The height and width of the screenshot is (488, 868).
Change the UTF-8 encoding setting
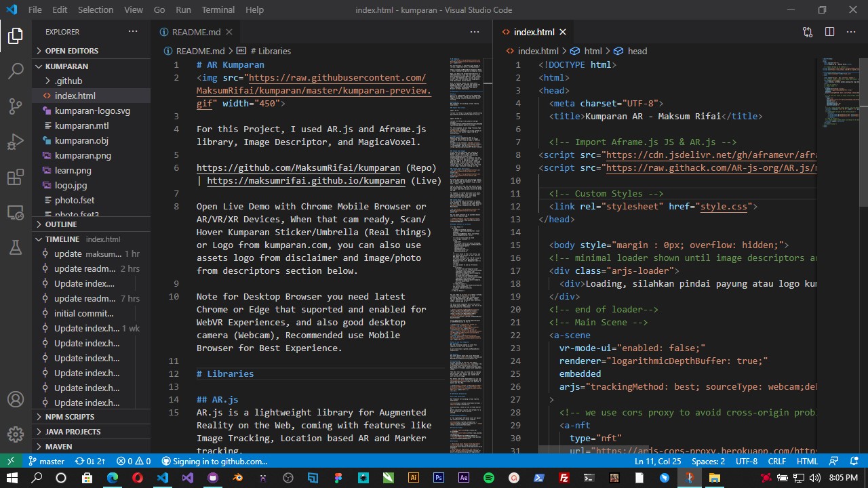coord(746,461)
